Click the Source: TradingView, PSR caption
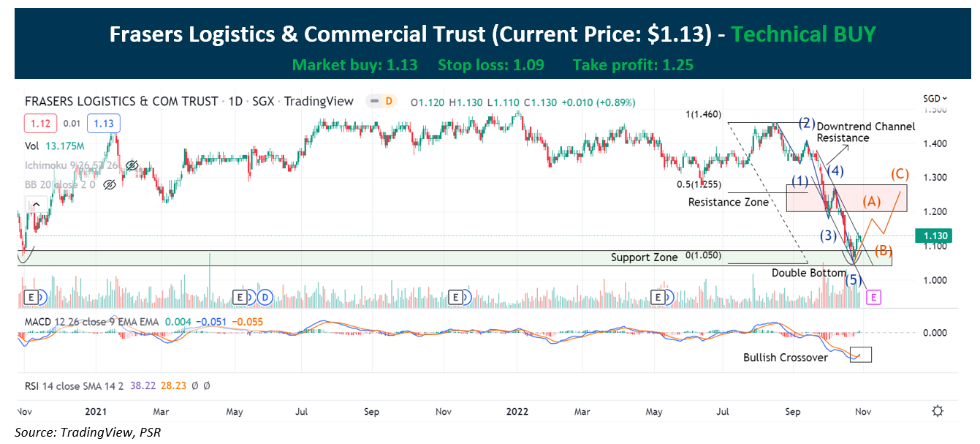Viewport: 980px width, 444px height. [88, 433]
